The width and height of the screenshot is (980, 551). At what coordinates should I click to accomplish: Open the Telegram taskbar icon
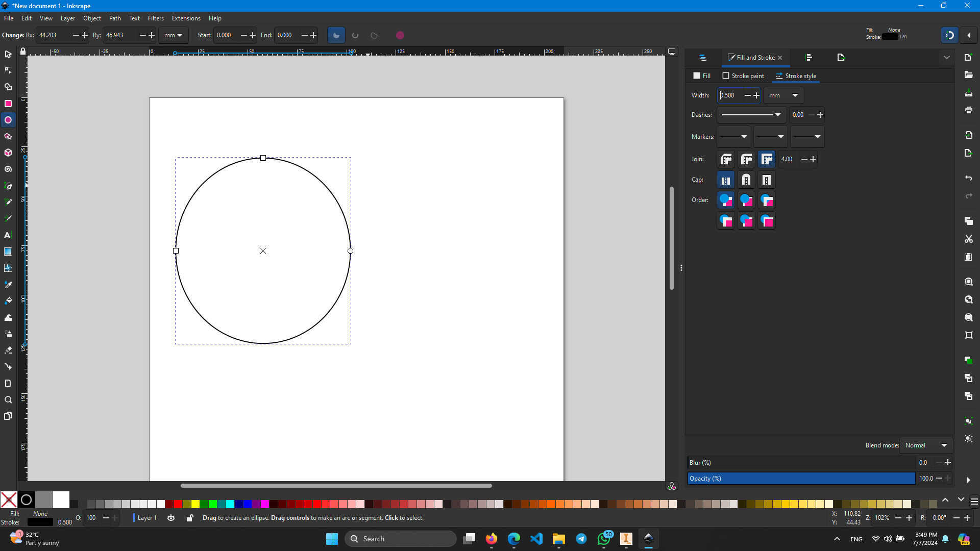[581, 539]
